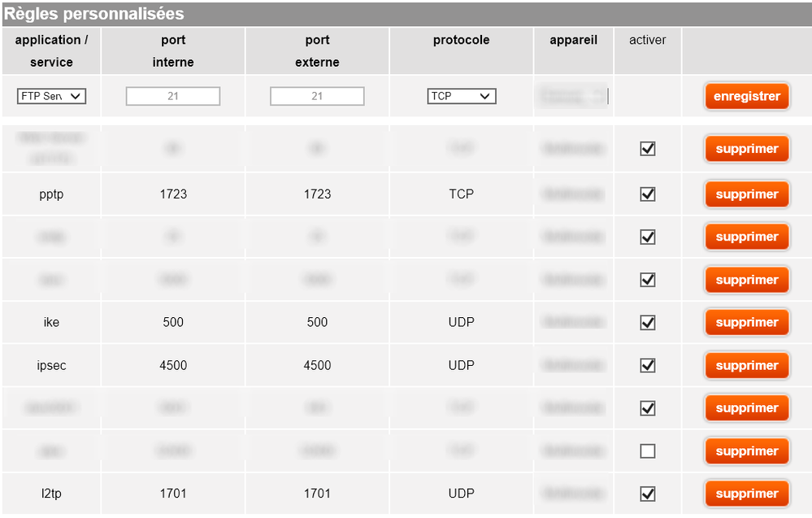The width and height of the screenshot is (812, 518).
Task: Click the application / service column header
Action: click(51, 50)
